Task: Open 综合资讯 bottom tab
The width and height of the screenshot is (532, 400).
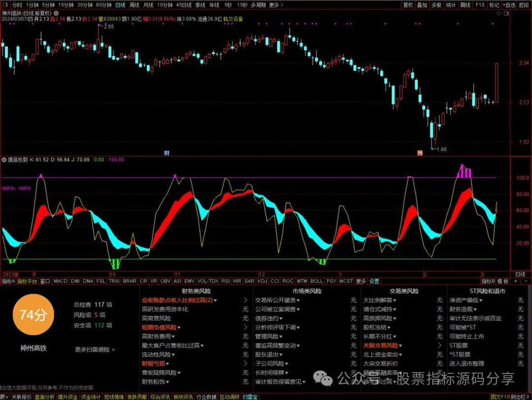Action: point(160,397)
